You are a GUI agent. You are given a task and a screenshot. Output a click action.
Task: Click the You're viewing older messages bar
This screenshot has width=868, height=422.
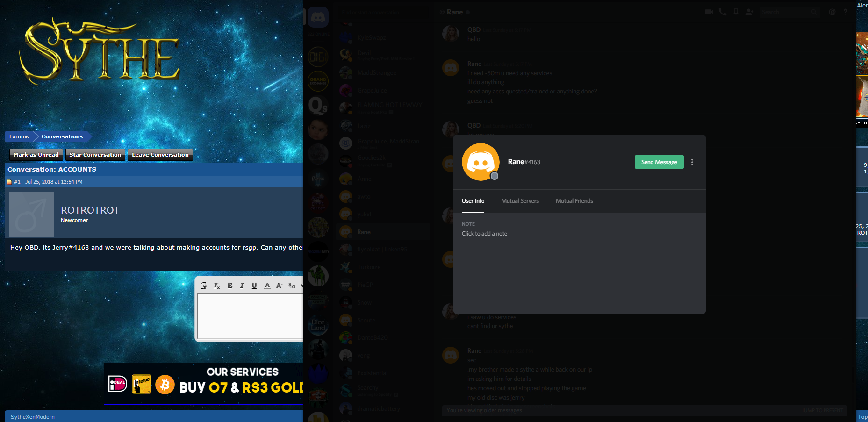(645, 410)
